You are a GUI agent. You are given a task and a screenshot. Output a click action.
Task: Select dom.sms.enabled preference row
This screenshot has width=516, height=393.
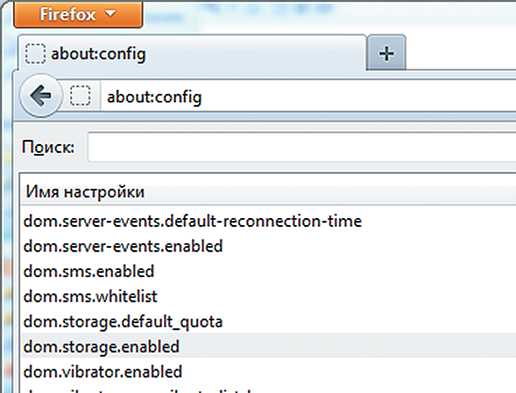269,271
